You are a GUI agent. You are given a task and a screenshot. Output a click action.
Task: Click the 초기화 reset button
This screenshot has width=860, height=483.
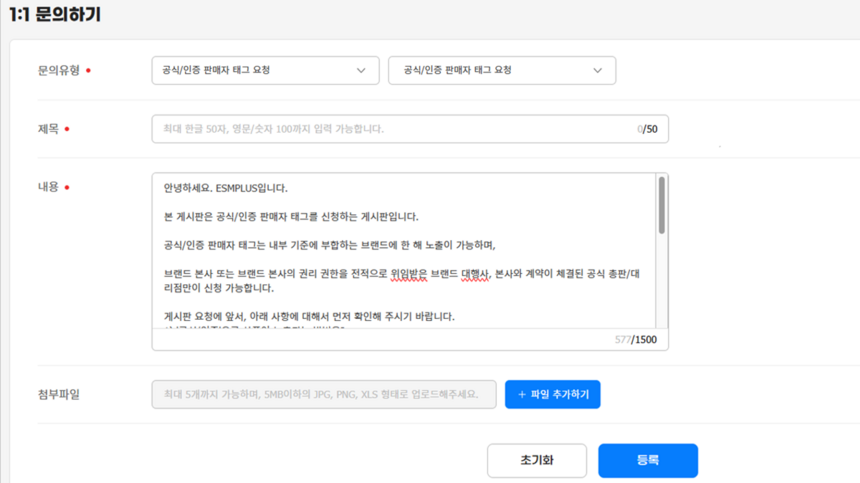click(x=537, y=461)
